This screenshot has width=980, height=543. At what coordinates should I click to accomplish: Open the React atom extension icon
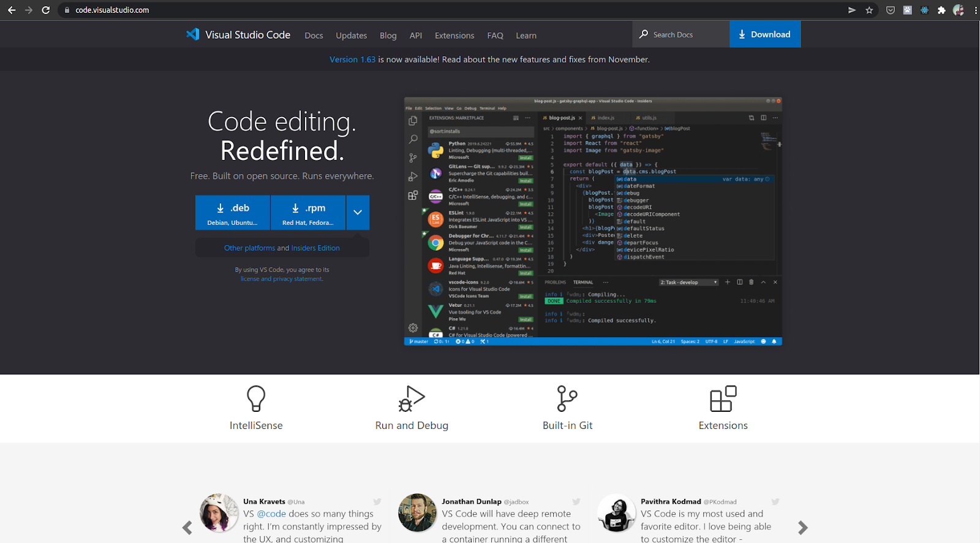[x=925, y=10]
